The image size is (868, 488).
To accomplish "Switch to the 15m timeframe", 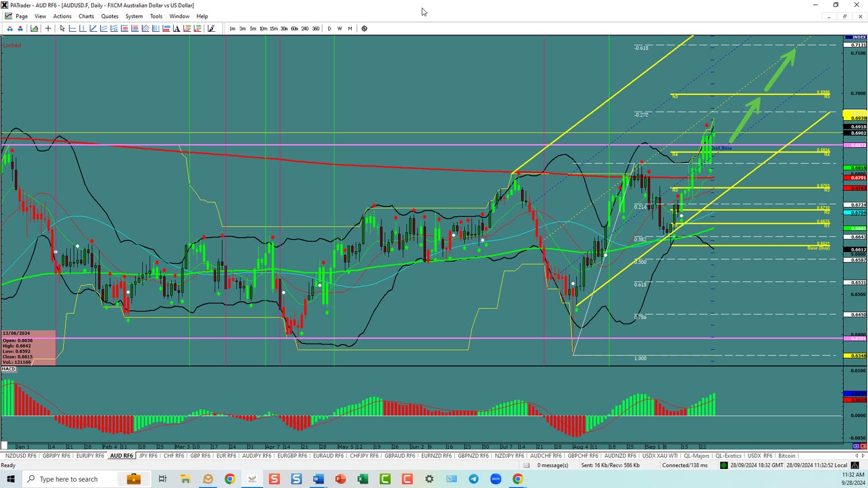I will (274, 28).
